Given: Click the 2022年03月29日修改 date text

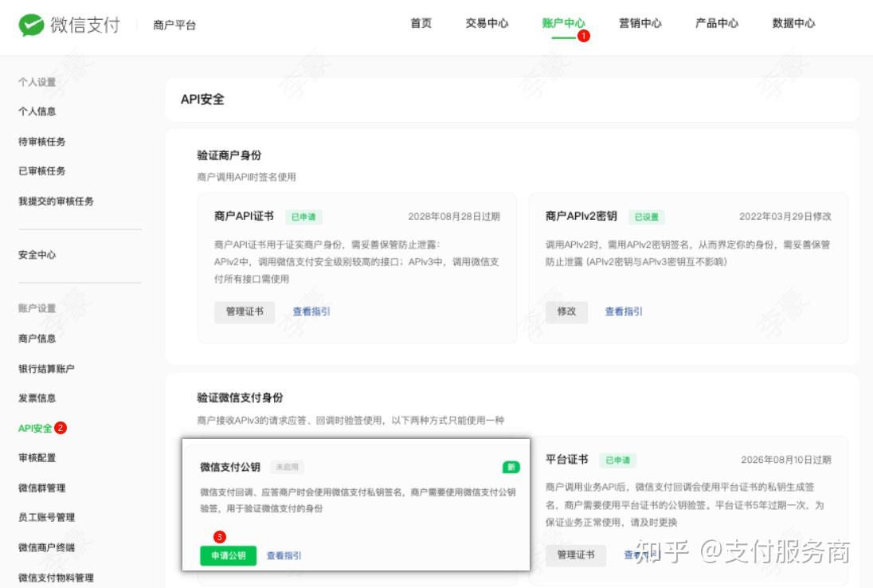Looking at the screenshot, I should click(785, 216).
